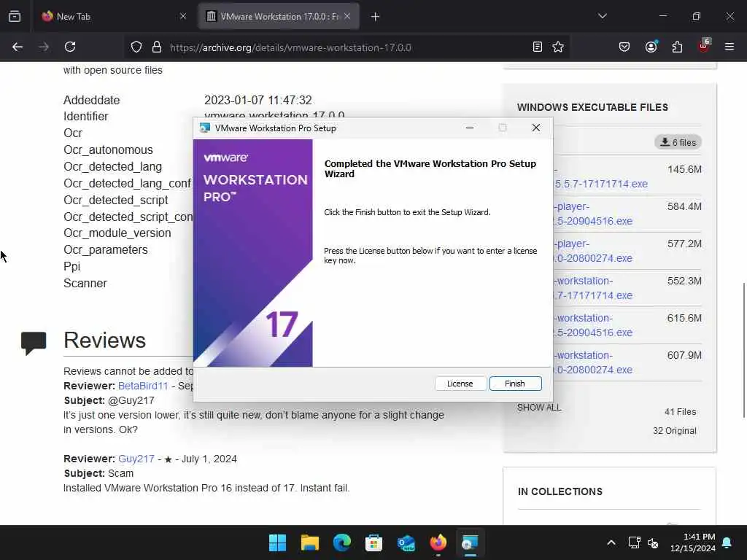The image size is (747, 560).
Task: Click the Addeddate value 2023-01-07 11:47:32
Action: (x=258, y=100)
